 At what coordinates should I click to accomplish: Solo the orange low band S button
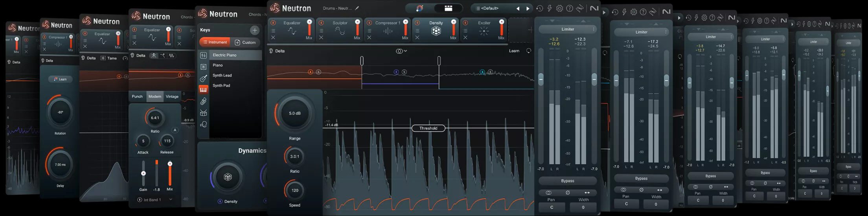click(318, 72)
